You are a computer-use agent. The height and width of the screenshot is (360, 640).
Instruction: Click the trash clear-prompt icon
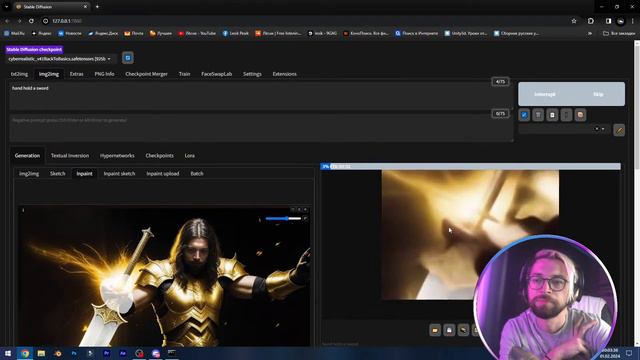(538, 115)
